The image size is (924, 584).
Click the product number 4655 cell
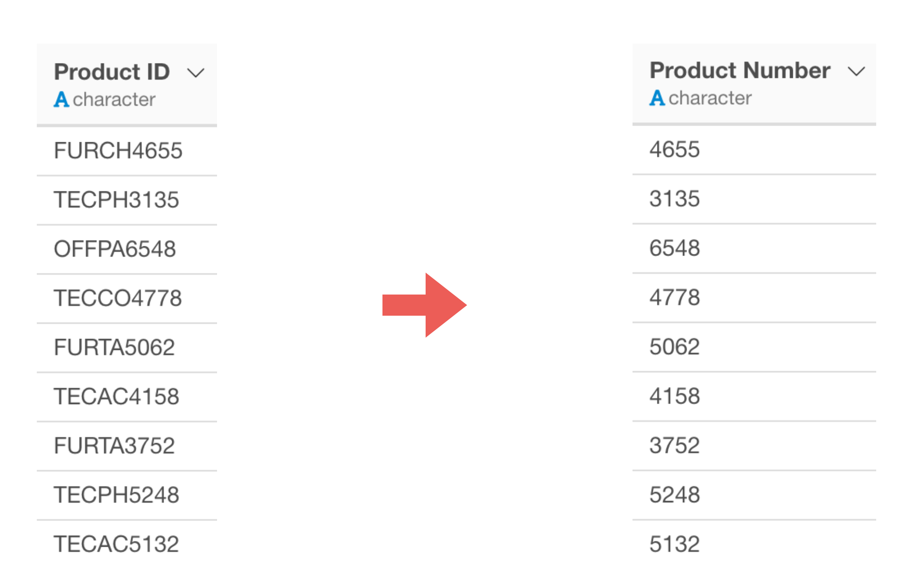tap(754, 149)
